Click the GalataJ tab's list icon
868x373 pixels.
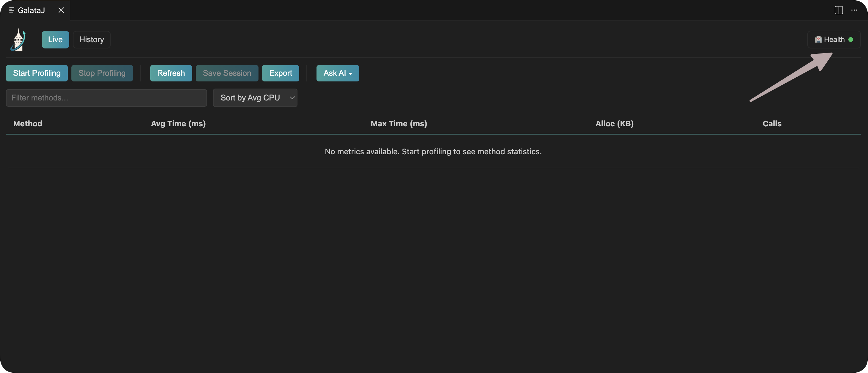[x=12, y=10]
